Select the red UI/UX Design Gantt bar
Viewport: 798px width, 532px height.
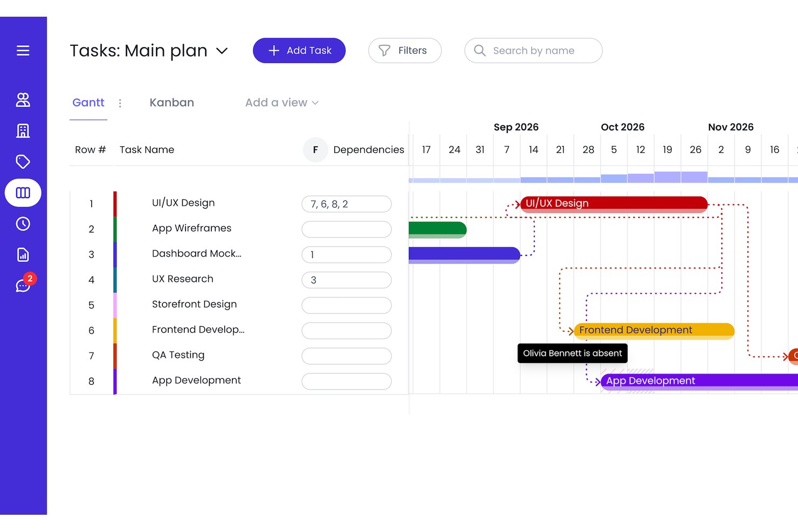[614, 204]
